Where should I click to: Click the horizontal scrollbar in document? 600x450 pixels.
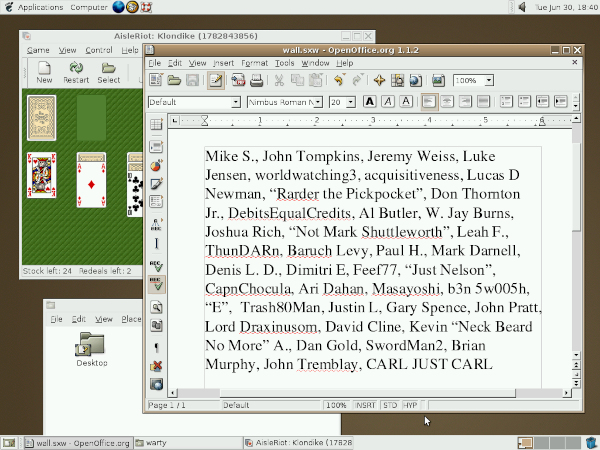click(x=367, y=393)
